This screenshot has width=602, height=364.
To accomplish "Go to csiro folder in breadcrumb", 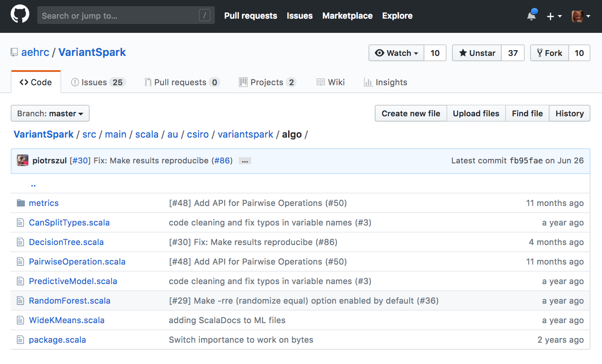I will point(198,134).
